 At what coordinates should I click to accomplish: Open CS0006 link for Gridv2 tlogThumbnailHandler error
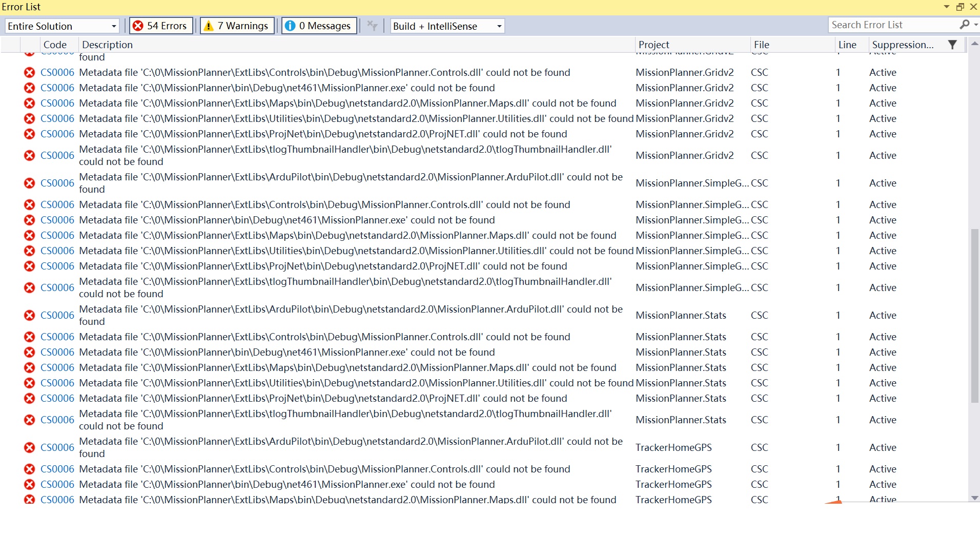pos(57,155)
